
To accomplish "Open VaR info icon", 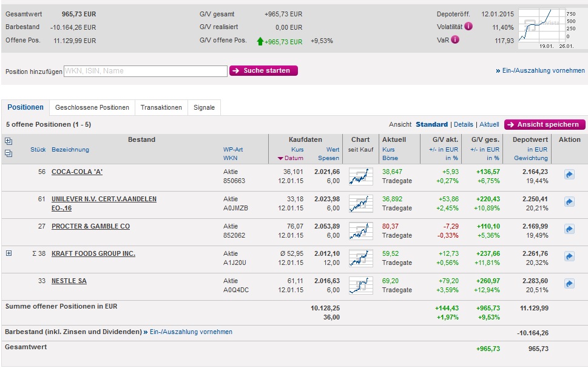I will pos(455,40).
